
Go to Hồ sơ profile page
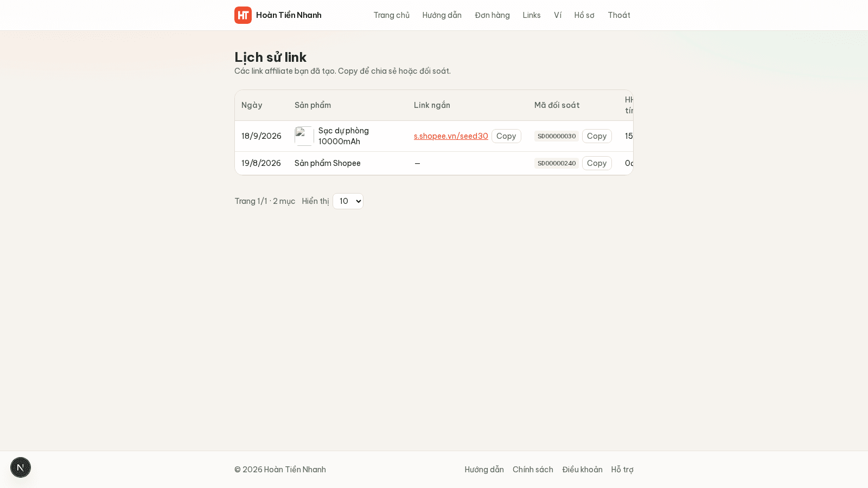(x=584, y=15)
